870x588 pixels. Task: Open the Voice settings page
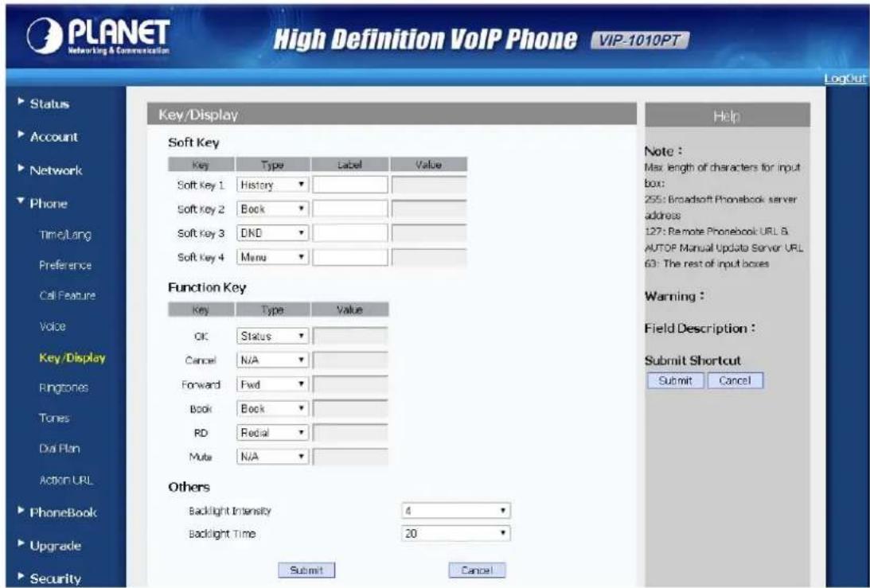pos(53,326)
